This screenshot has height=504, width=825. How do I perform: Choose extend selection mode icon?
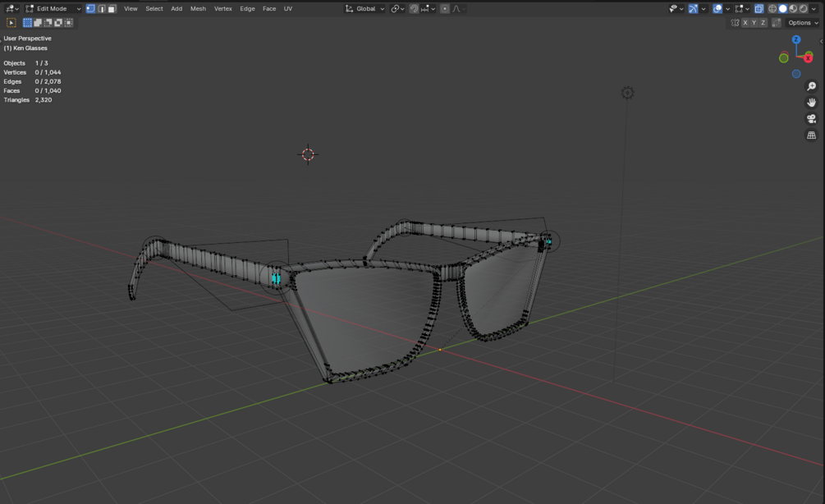(x=38, y=23)
